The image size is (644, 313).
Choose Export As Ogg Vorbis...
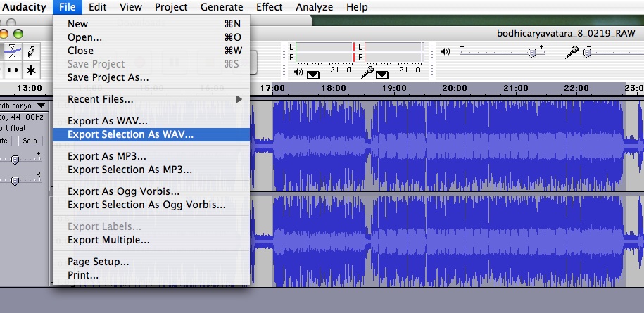[x=151, y=191]
